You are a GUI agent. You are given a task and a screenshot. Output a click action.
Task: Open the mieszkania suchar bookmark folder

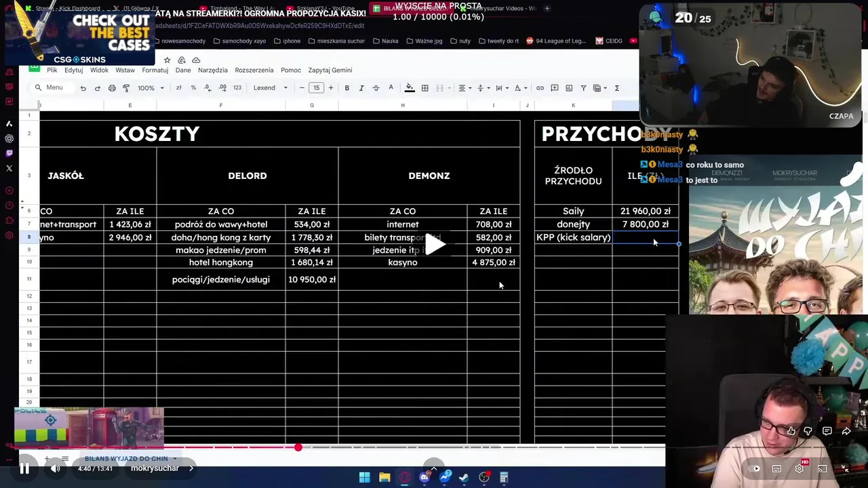point(336,41)
